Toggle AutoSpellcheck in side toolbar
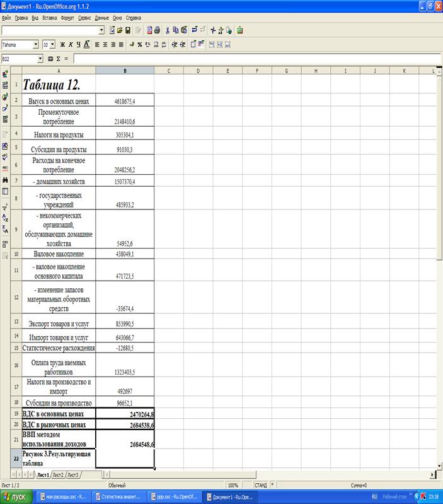 pos(5,168)
